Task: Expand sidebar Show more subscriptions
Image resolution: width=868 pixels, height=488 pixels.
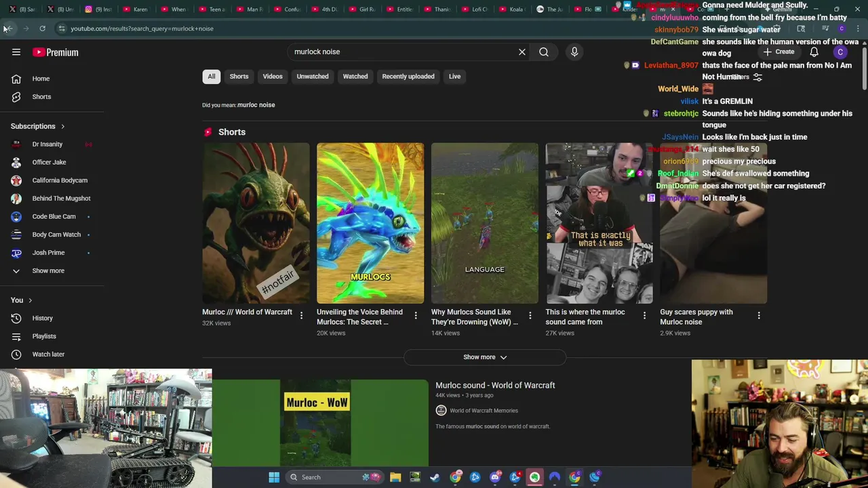Action: coord(48,271)
